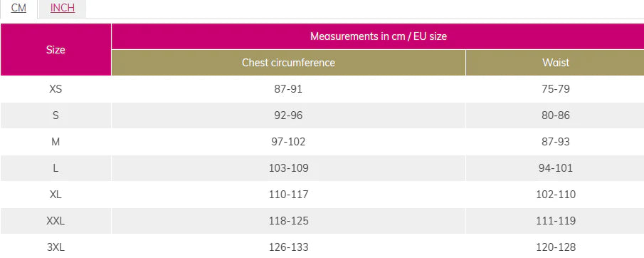Click waist value 94-101 for L
Viewport: 644px width, 258px height.
556,168
